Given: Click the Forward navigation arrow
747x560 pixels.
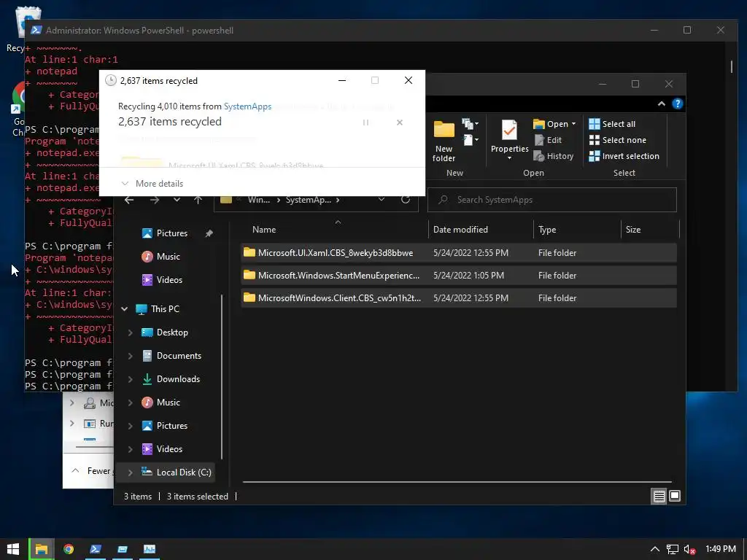Looking at the screenshot, I should [155, 200].
